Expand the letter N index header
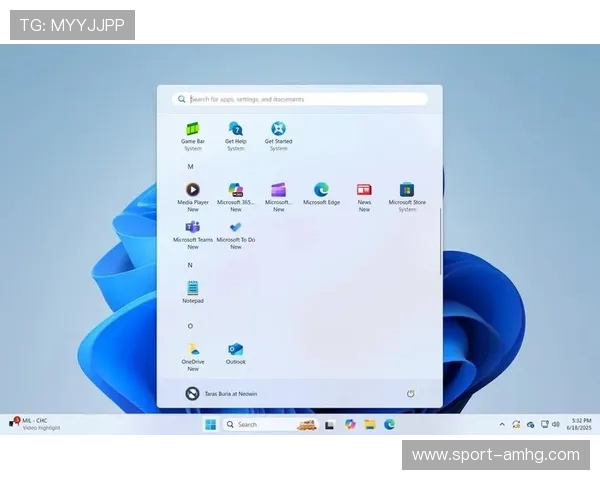The width and height of the screenshot is (600, 480). click(x=190, y=265)
